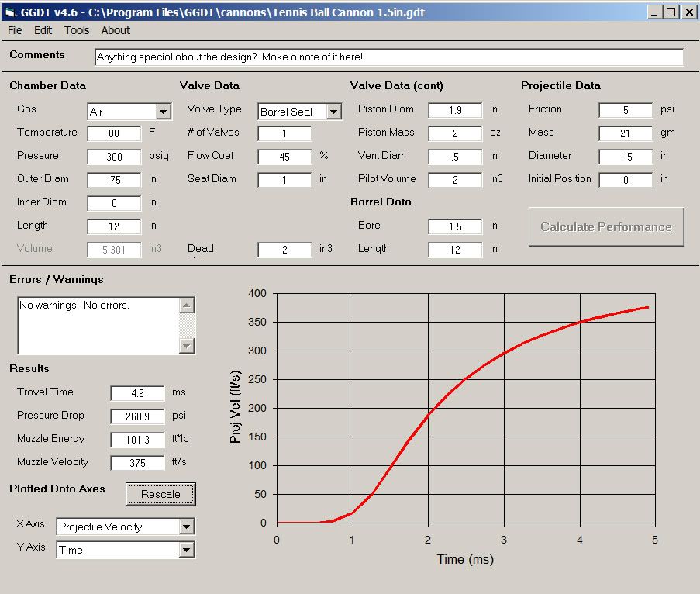700x594 pixels.
Task: Expand the Valve Type dropdown
Action: pos(333,112)
